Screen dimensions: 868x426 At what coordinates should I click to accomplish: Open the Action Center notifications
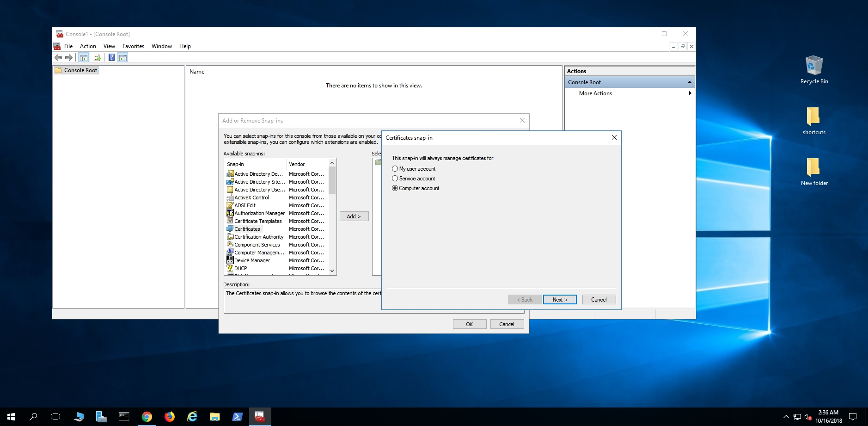pyautogui.click(x=853, y=417)
